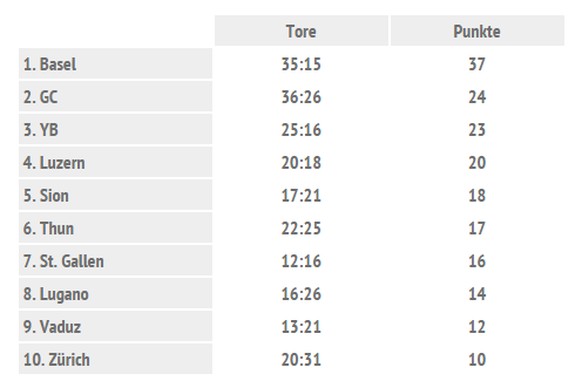Click Thun's goal record 22:25
Image resolution: width=582 pixels, height=381 pixels.
(301, 228)
